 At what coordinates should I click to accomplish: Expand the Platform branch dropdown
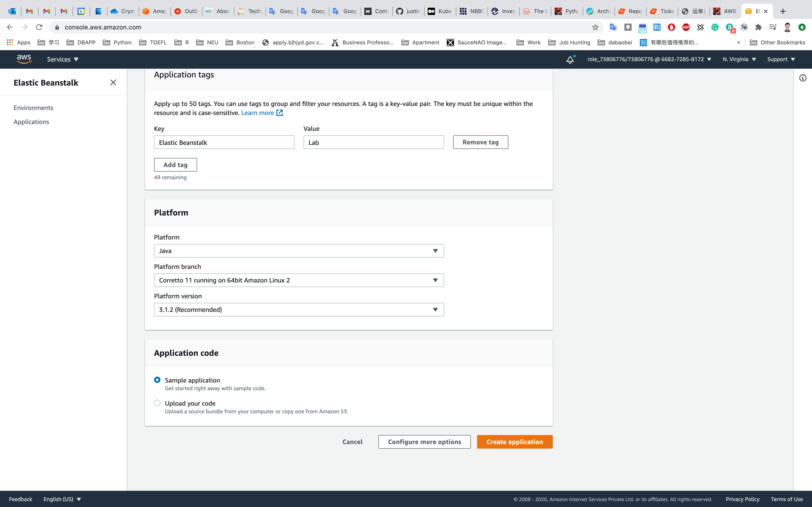click(298, 280)
